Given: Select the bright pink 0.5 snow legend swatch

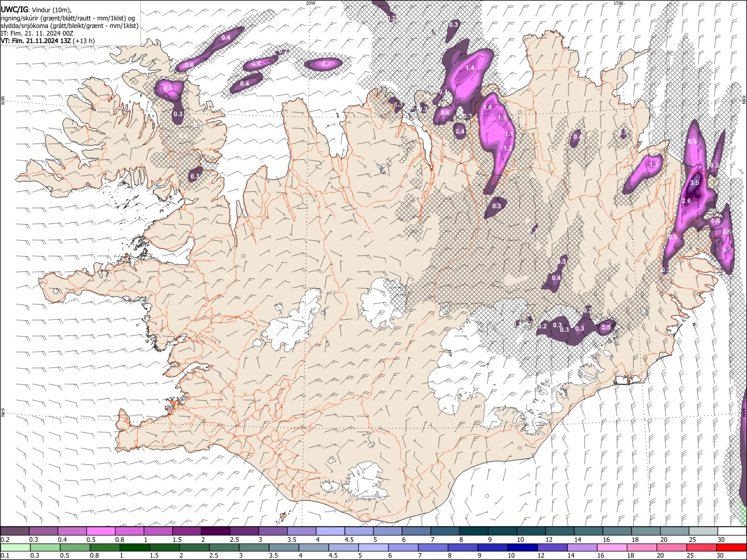Looking at the screenshot, I should pos(101,531).
